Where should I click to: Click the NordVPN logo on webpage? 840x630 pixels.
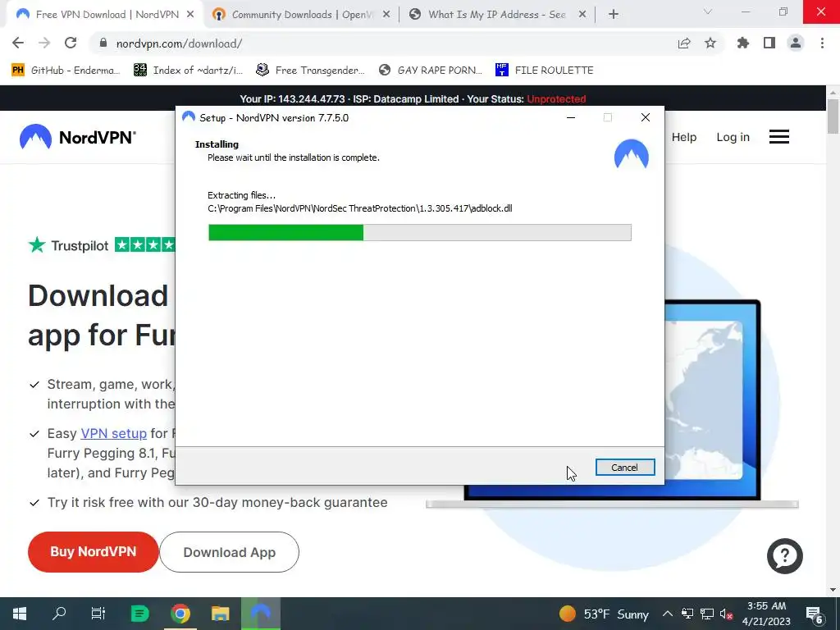[78, 137]
